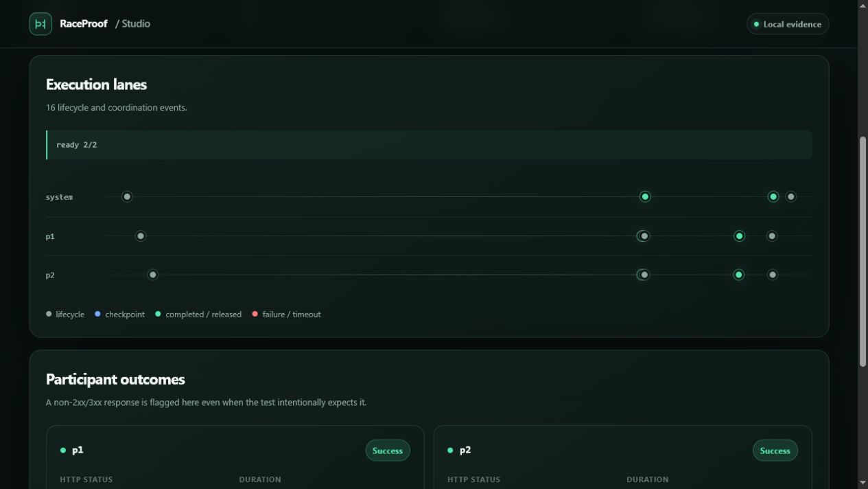Screen dimensions: 868x489
Task: Click DURATION label in p1 card
Action: click(x=260, y=479)
